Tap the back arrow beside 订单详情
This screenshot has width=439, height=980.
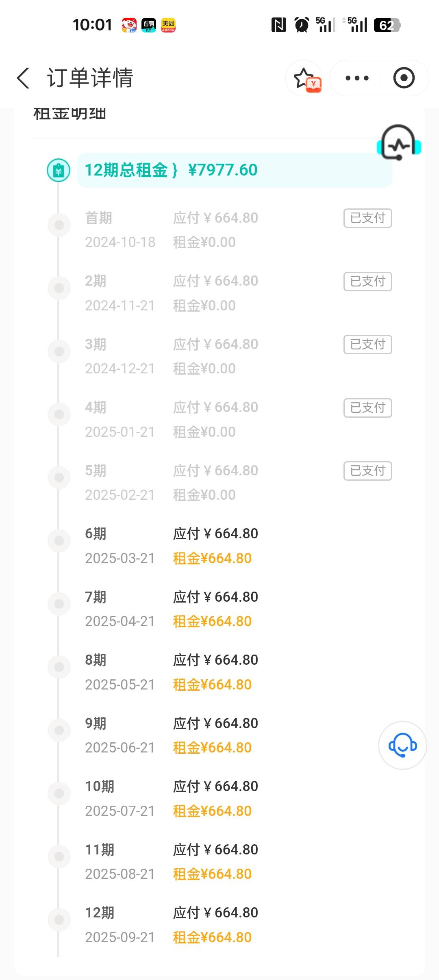click(24, 78)
